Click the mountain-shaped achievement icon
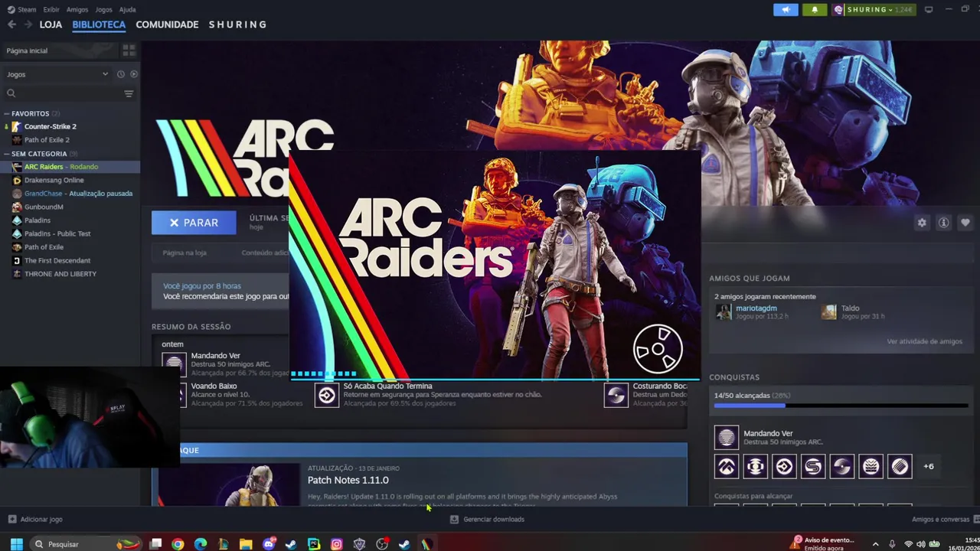This screenshot has width=980, height=551. click(727, 466)
